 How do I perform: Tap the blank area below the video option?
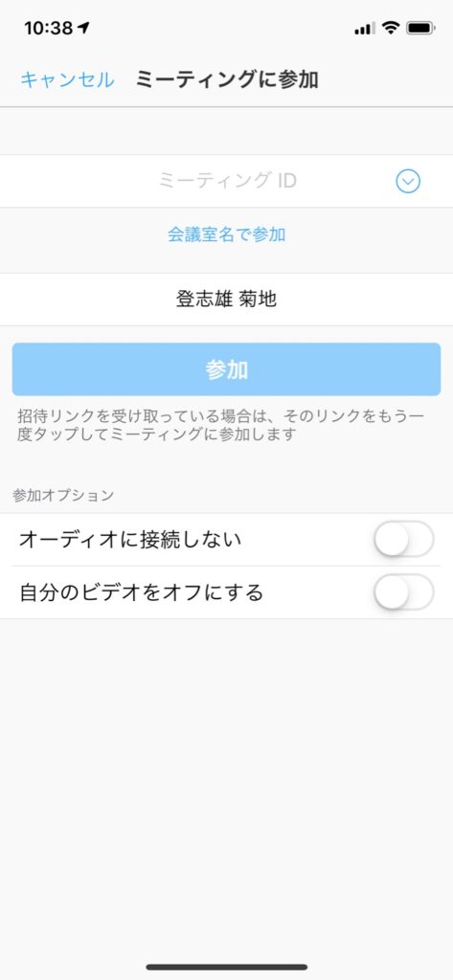(226, 788)
